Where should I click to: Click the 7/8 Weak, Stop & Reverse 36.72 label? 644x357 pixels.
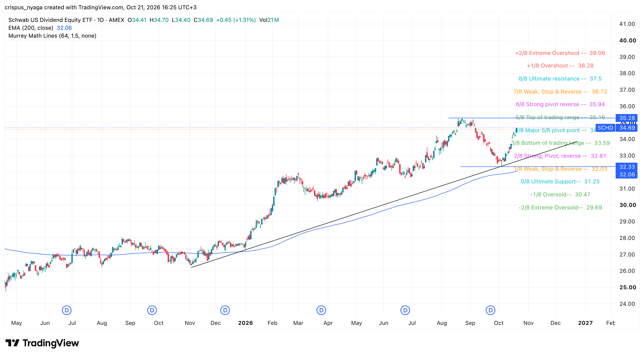(x=560, y=91)
